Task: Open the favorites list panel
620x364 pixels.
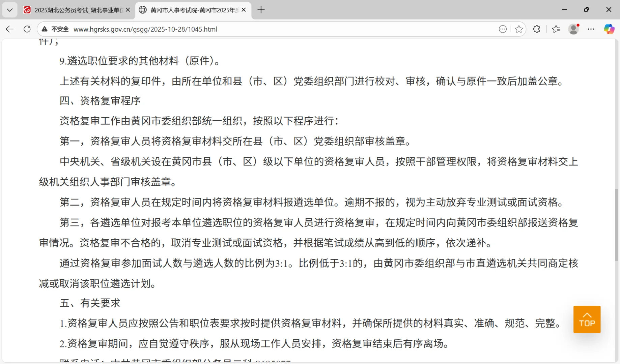Action: [x=556, y=29]
